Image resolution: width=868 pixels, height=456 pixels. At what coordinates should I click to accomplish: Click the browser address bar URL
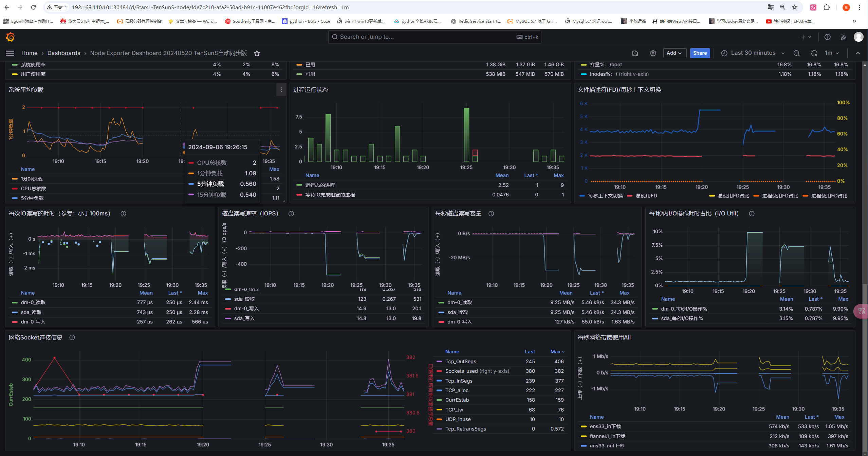click(210, 7)
